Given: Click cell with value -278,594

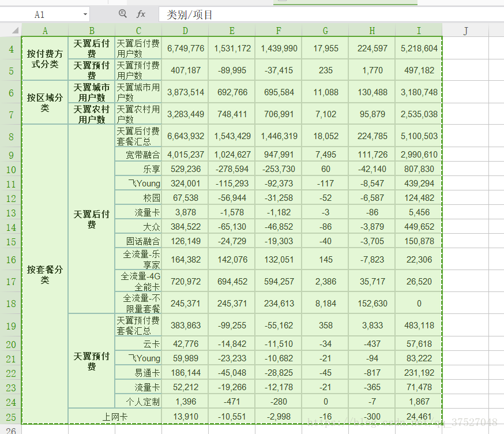Looking at the screenshot, I should tap(232, 169).
